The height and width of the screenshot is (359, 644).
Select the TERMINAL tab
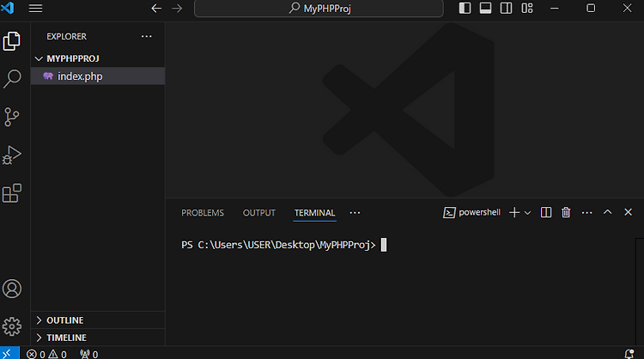[x=314, y=213]
